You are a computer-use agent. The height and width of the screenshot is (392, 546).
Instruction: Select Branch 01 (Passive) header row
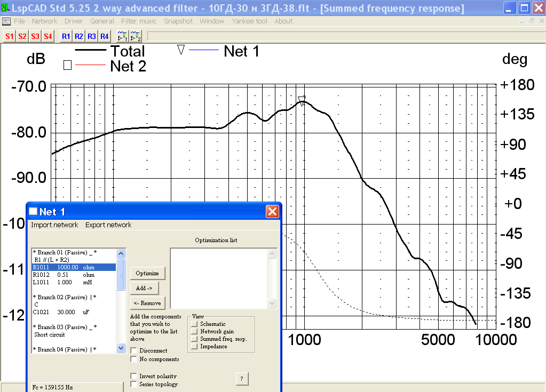74,252
